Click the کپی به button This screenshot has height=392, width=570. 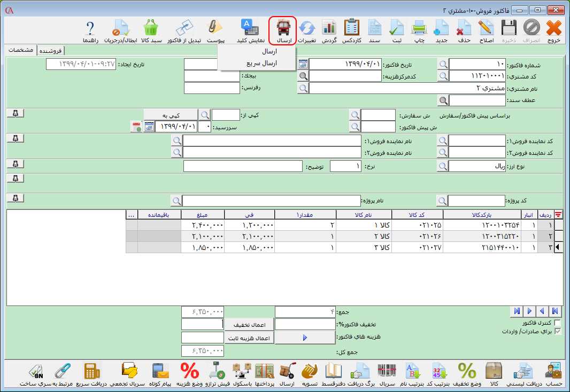coord(171,115)
